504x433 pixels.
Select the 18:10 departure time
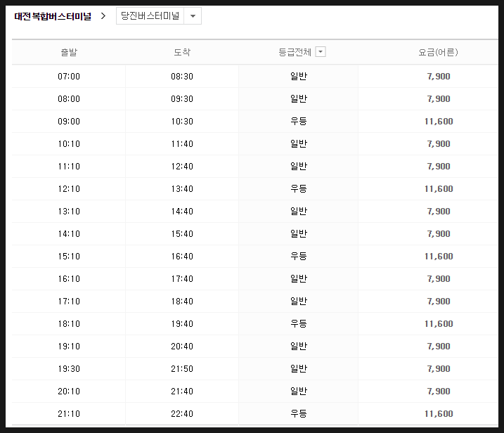coord(69,324)
